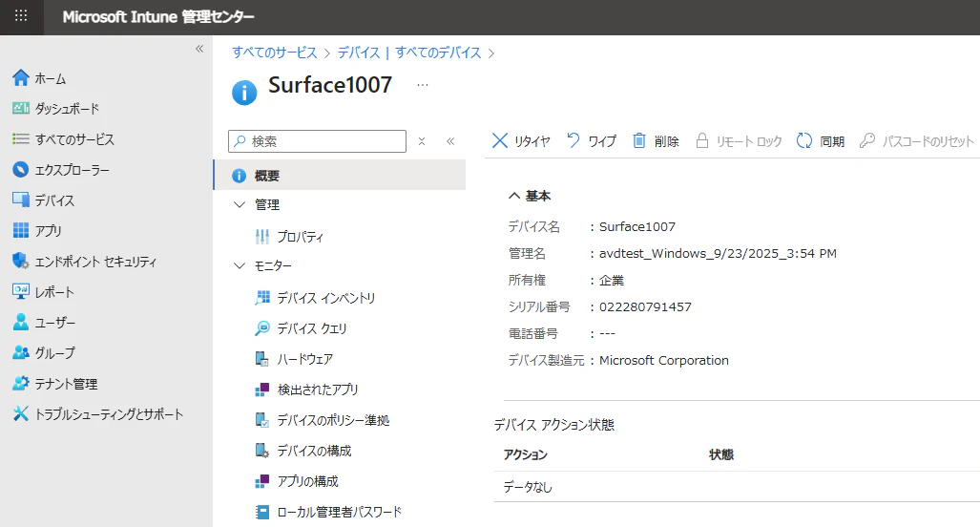
Task: Click the serial number 022280791457
Action: tap(645, 307)
